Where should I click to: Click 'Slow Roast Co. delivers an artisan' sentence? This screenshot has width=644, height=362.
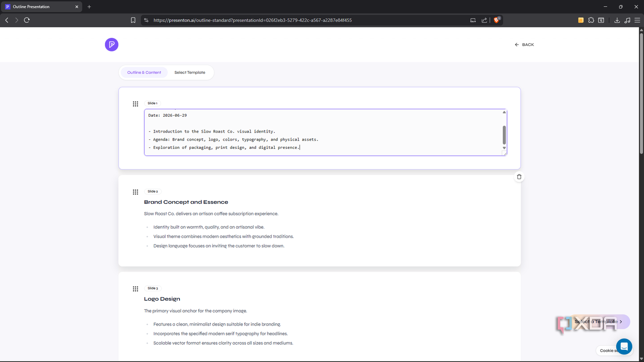(x=211, y=214)
